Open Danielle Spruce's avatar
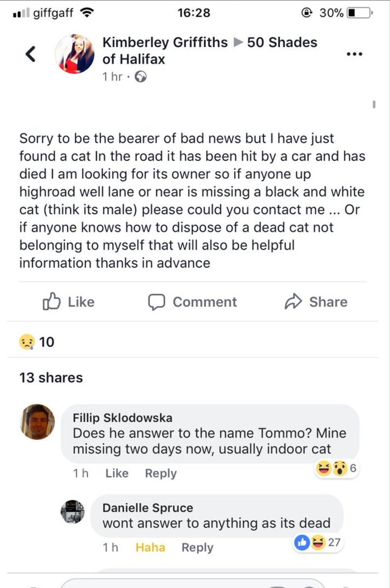The height and width of the screenshot is (588, 390). [73, 512]
